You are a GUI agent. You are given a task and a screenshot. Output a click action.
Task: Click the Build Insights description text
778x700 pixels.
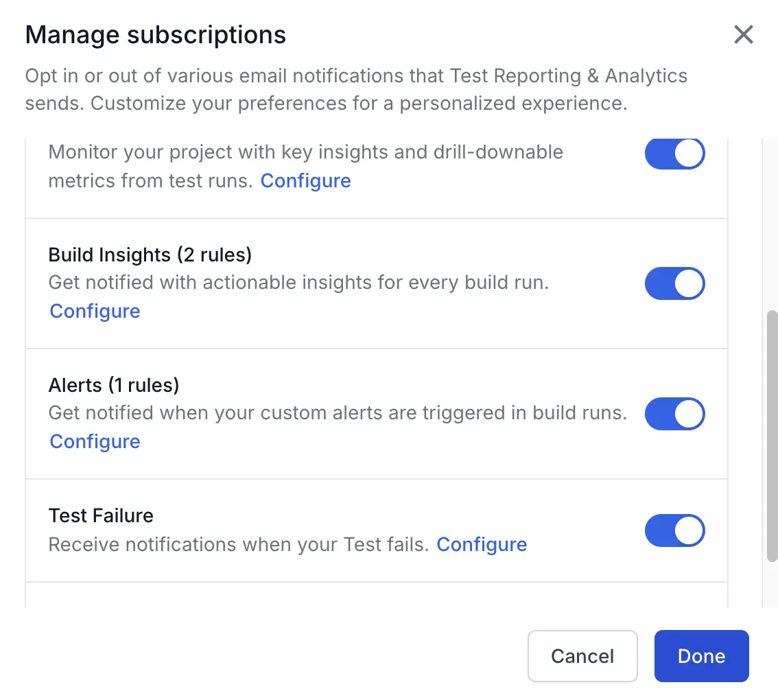click(298, 282)
